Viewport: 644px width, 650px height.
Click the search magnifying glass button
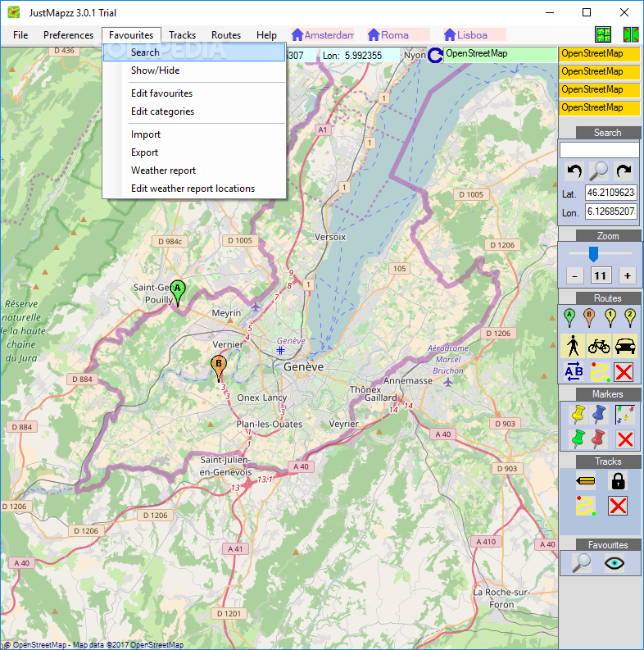point(599,170)
